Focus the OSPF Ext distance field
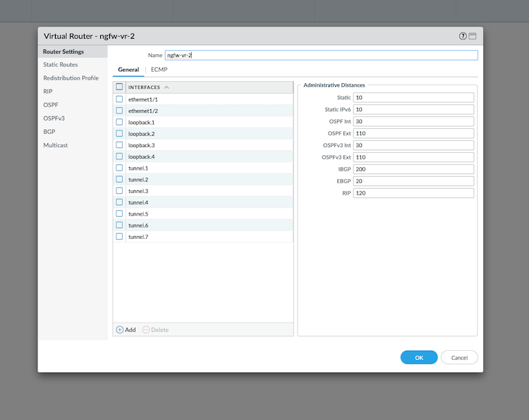 click(x=413, y=133)
